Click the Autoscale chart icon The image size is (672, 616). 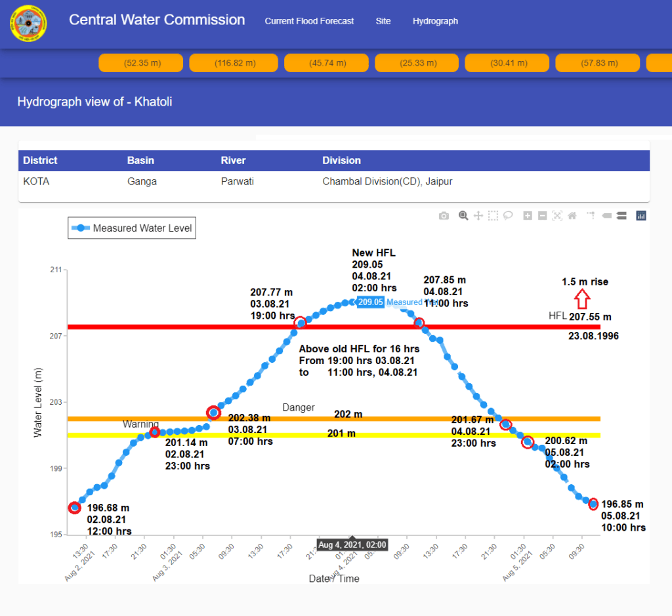(x=557, y=216)
